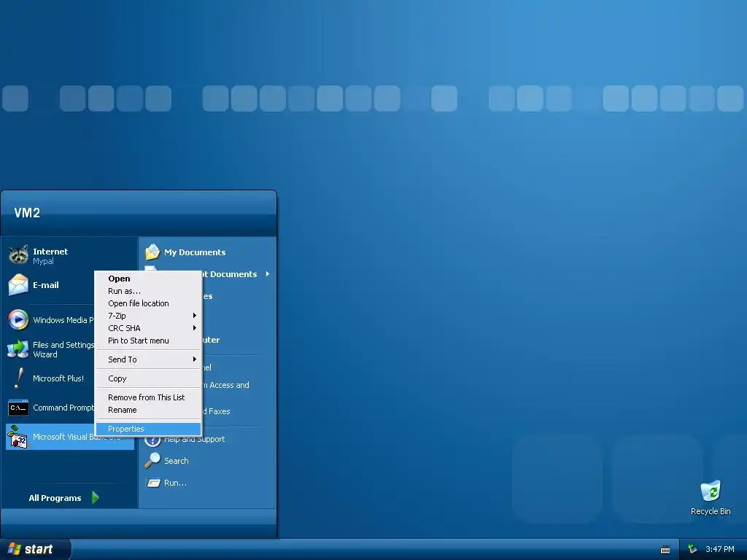Image resolution: width=747 pixels, height=560 pixels.
Task: Open Mypal raccoon Internet icon
Action: point(18,254)
